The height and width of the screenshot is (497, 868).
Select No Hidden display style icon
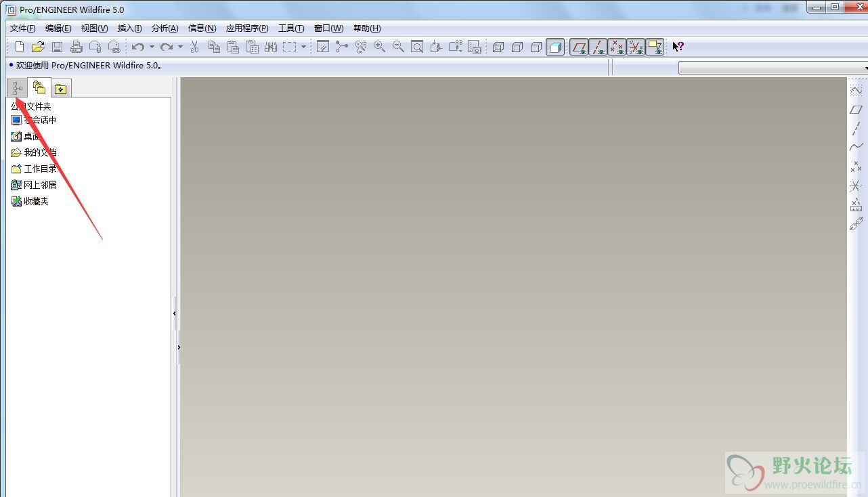pyautogui.click(x=536, y=47)
